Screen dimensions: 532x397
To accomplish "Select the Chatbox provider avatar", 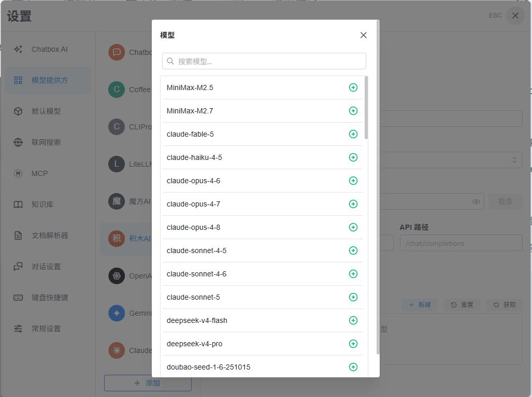I will point(117,52).
